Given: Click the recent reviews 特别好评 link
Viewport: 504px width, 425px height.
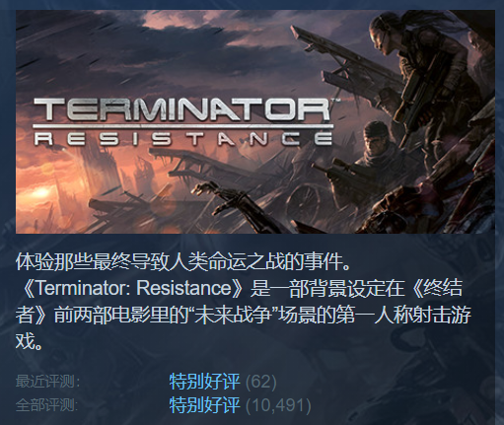Looking at the screenshot, I should coord(204,382).
